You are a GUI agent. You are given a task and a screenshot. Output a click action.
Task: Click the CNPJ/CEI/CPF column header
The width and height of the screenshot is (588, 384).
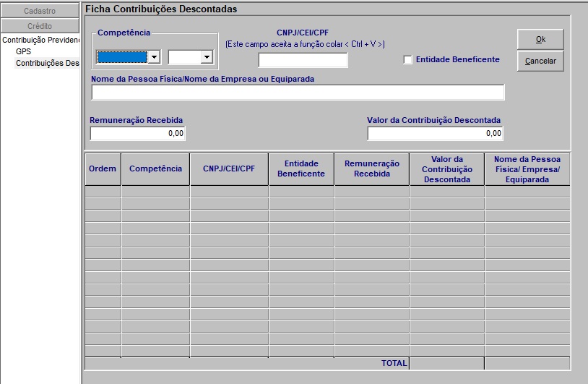pyautogui.click(x=229, y=168)
